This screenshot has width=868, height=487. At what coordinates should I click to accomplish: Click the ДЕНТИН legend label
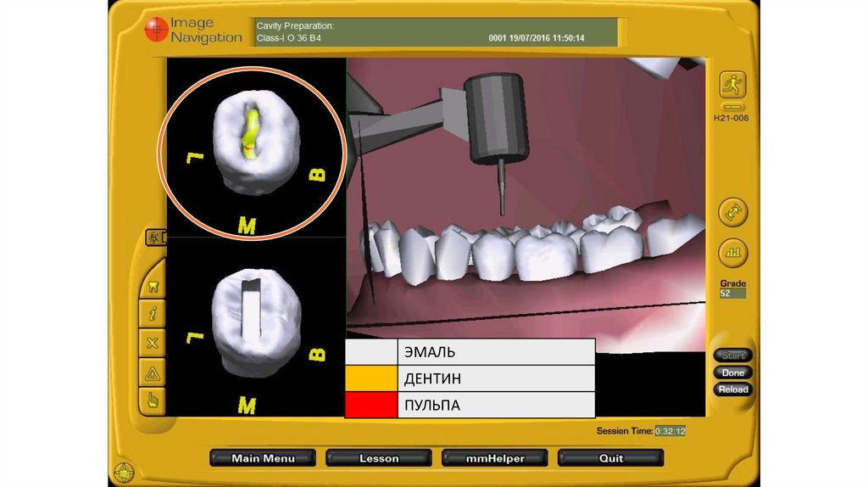tap(432, 379)
